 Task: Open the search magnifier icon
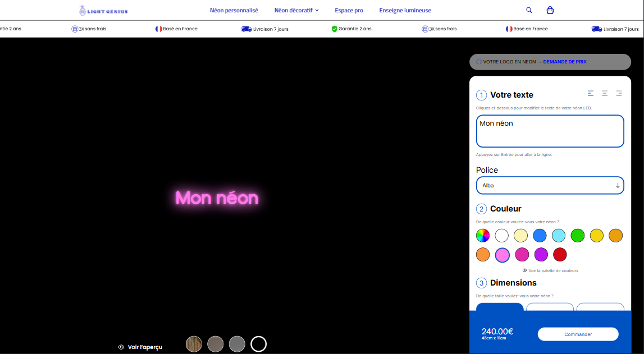pyautogui.click(x=529, y=10)
